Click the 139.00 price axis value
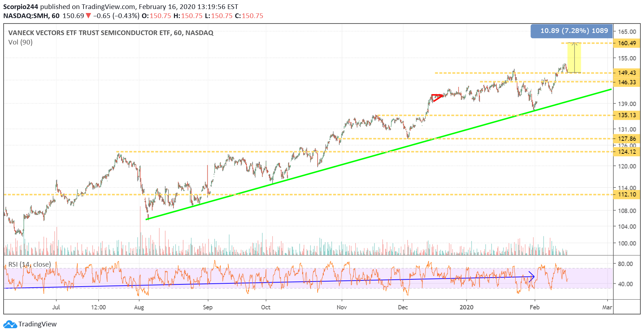644x334 pixels. [627, 103]
